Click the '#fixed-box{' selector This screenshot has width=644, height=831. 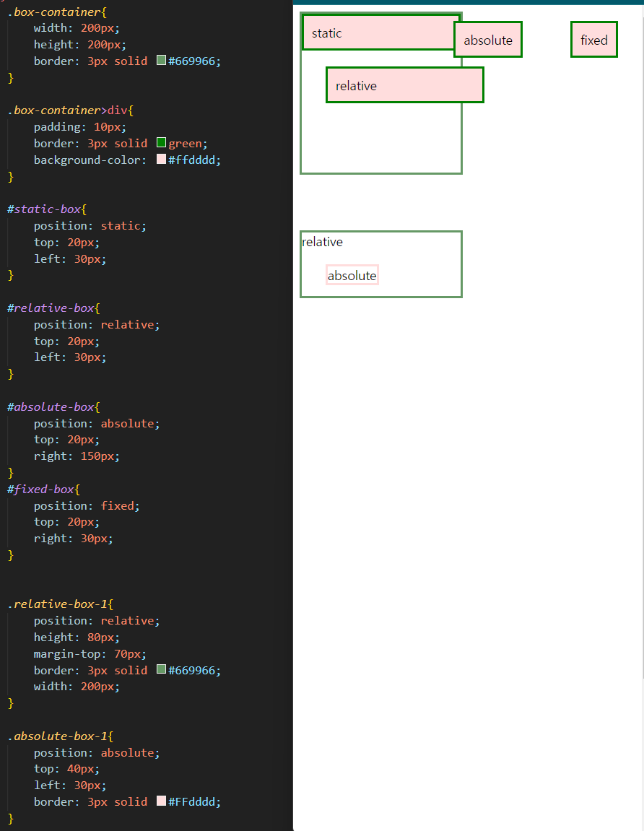click(43, 490)
